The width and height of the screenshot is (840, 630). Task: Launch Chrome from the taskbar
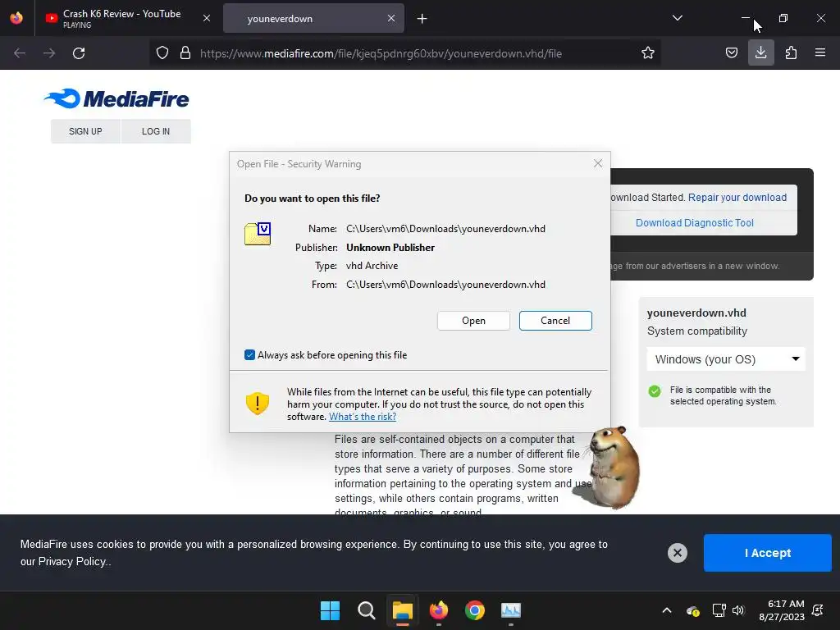pyautogui.click(x=475, y=610)
